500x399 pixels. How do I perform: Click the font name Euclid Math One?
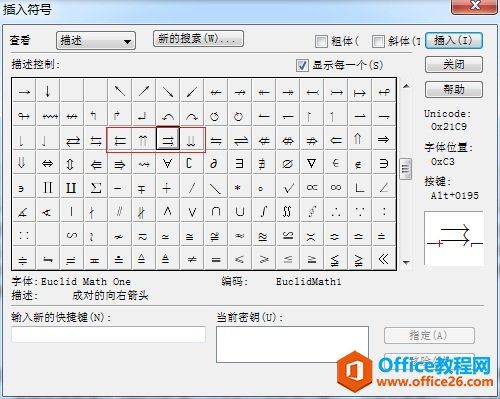(86, 282)
